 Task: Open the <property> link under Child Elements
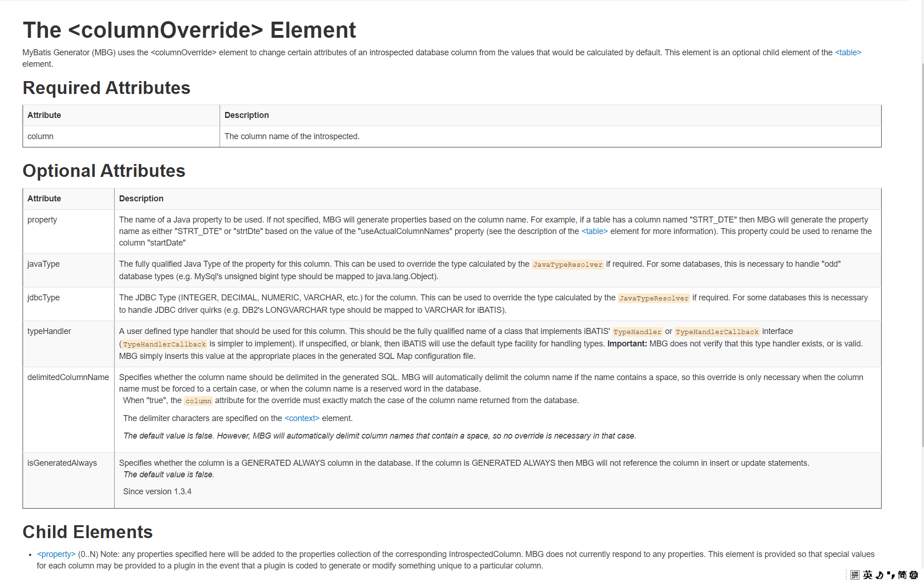(56, 554)
